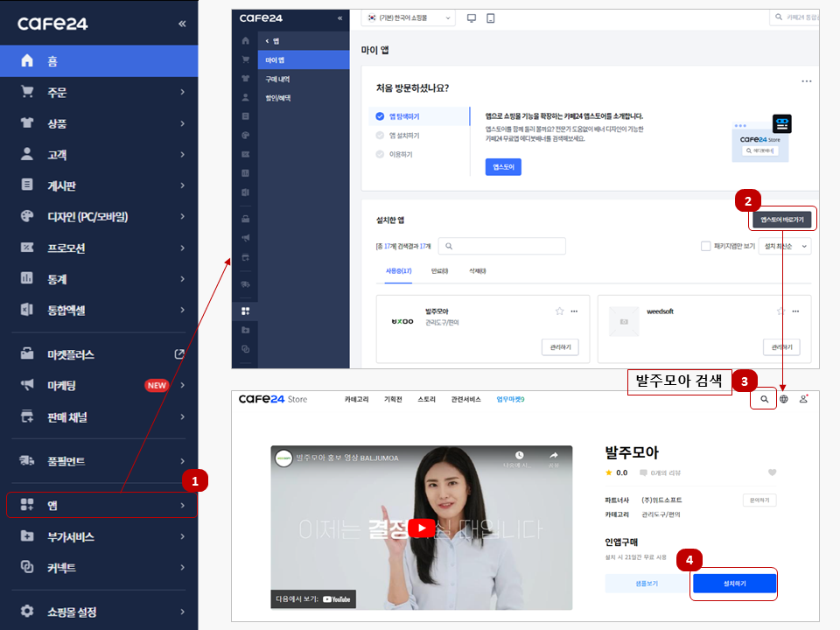Image resolution: width=840 pixels, height=630 pixels.
Task: Collapse the sidebar with the double-chevron icon
Action: pos(182,24)
